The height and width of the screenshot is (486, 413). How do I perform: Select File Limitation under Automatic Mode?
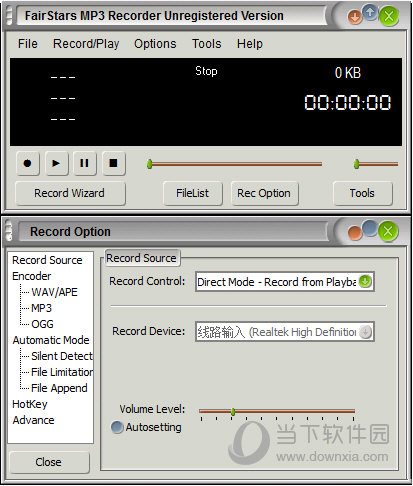coord(62,372)
